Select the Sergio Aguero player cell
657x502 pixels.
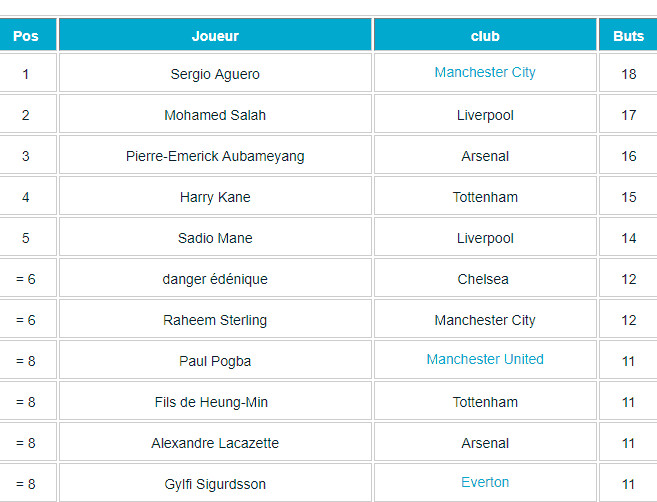(215, 74)
